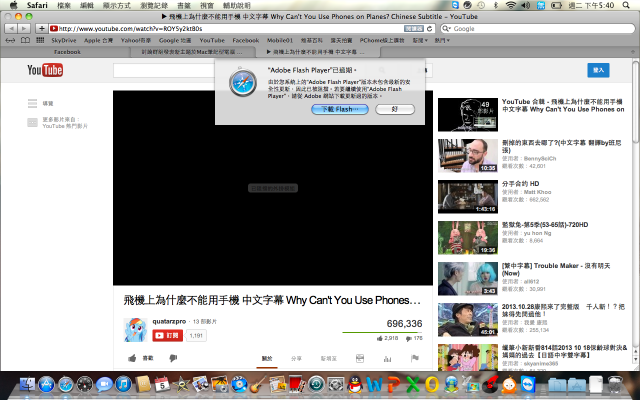This screenshot has width=640, height=400.
Task: Open Reading List glasses icon in bookmarks bar
Action: point(10,40)
